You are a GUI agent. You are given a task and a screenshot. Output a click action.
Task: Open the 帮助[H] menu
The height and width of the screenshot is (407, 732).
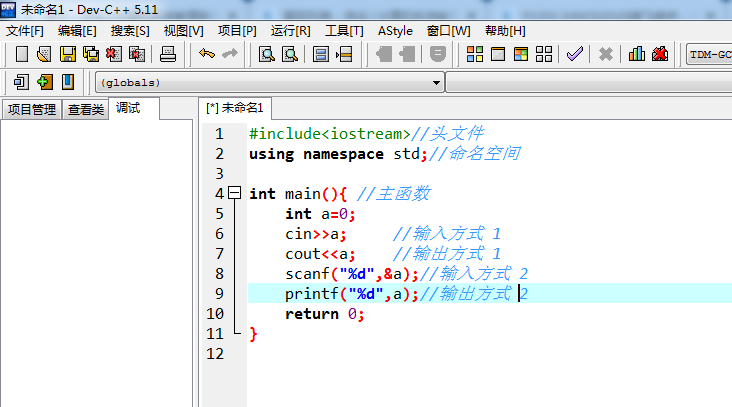click(x=505, y=31)
